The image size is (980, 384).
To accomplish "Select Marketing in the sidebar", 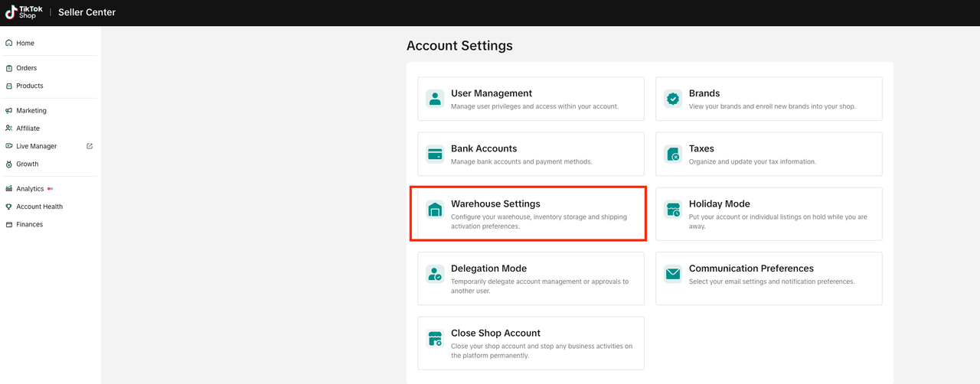I will click(x=31, y=111).
